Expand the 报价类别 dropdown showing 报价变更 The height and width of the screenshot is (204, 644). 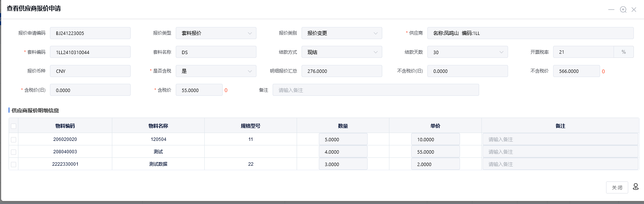tap(342, 33)
